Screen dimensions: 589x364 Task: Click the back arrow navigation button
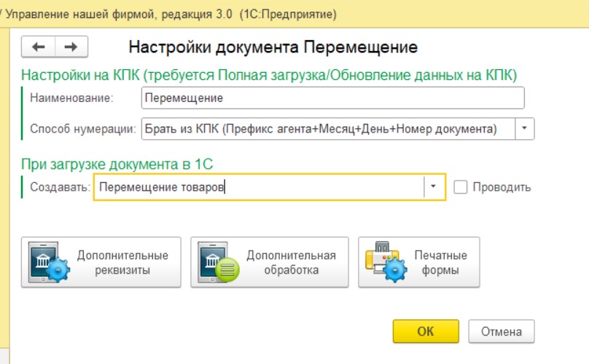(39, 47)
